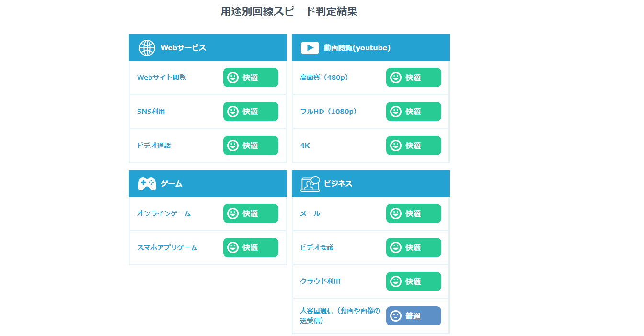
Task: Click the play icon beside 動画閲覧(youtube)
Action: pos(310,48)
